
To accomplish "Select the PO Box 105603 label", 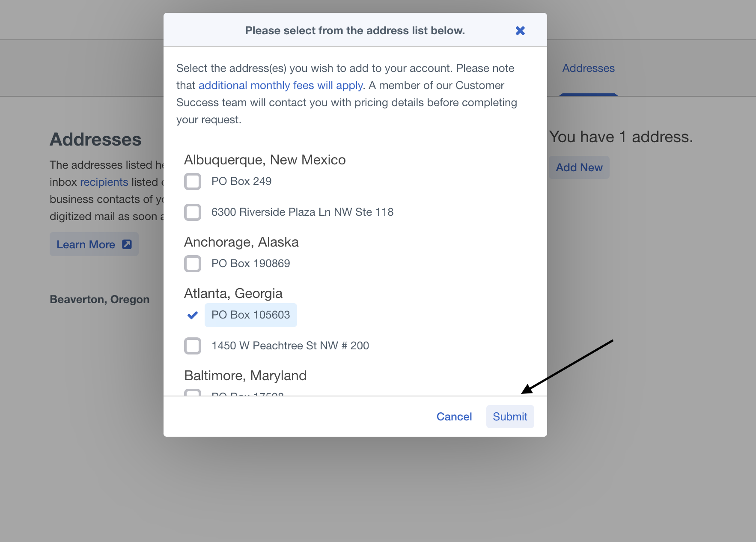I will (251, 315).
